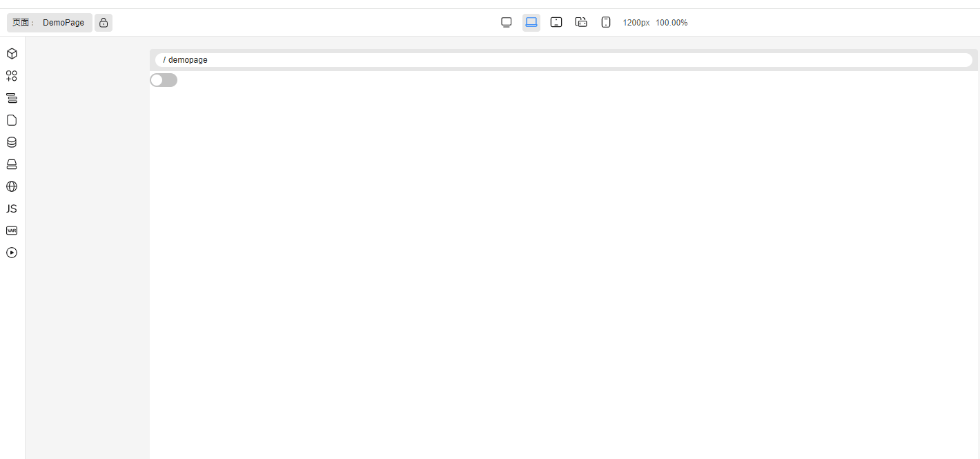The width and height of the screenshot is (980, 459).
Task: Open the VAR variables panel
Action: (x=12, y=231)
